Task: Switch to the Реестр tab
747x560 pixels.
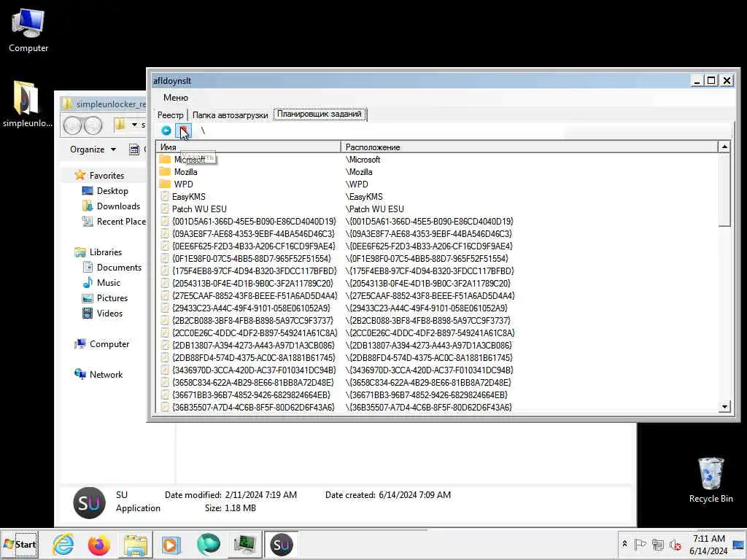Action: 170,114
